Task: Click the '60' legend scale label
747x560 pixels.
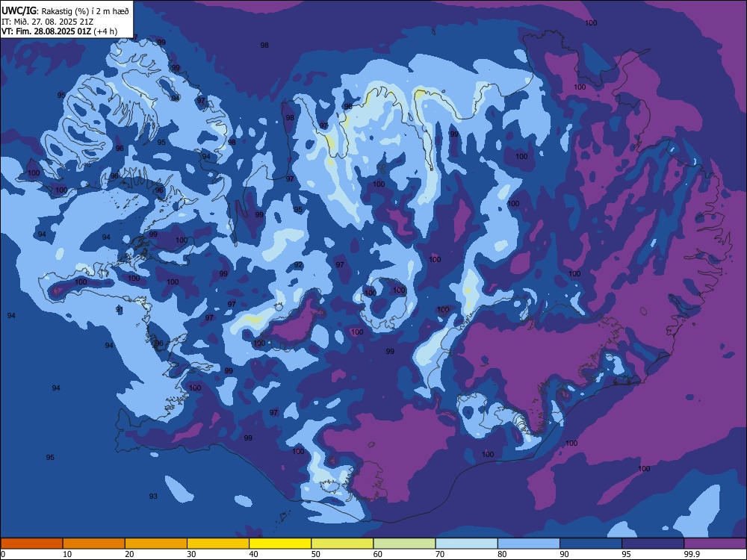Action: point(378,554)
